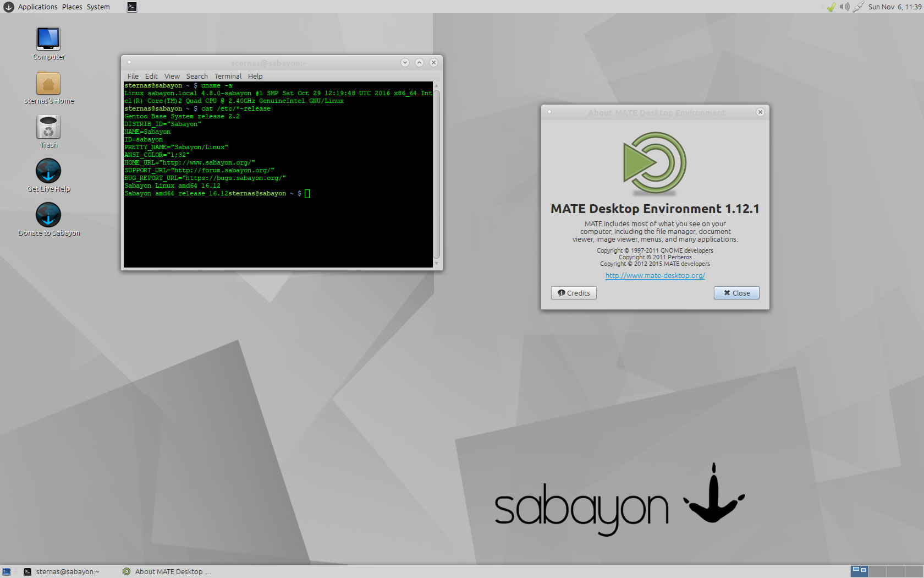This screenshot has height=578, width=924.
Task: Launch terminal from the top panel icon
Action: pyautogui.click(x=132, y=7)
